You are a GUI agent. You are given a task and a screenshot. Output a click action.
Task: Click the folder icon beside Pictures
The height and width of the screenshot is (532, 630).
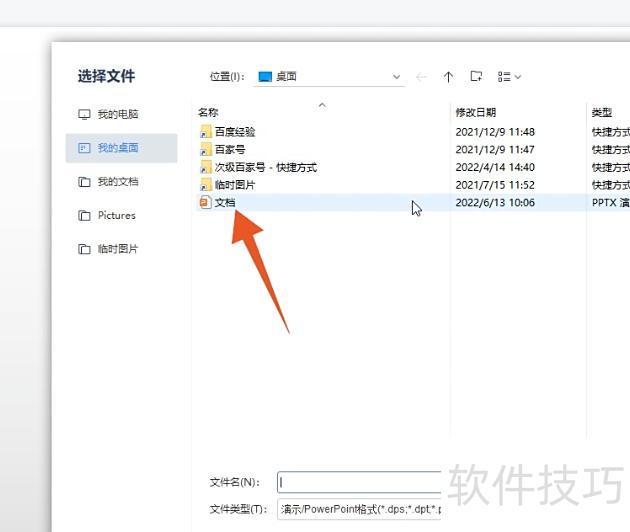[x=84, y=215]
